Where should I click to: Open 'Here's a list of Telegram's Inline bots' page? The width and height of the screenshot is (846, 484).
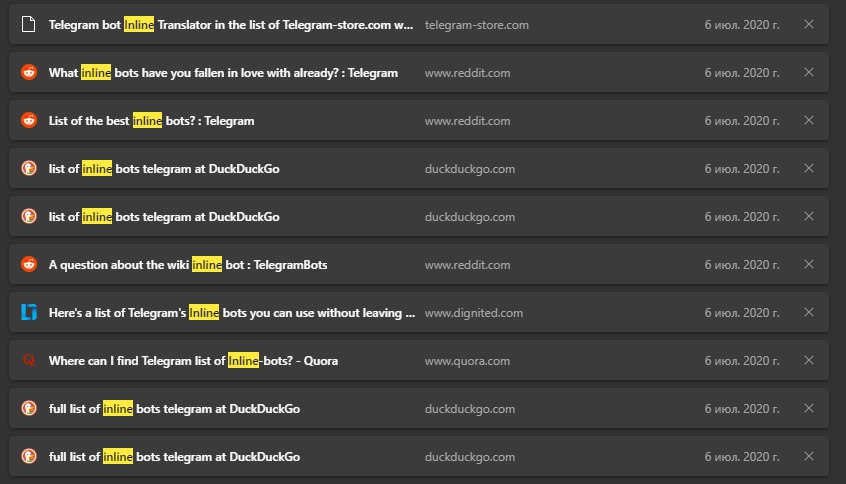point(232,313)
